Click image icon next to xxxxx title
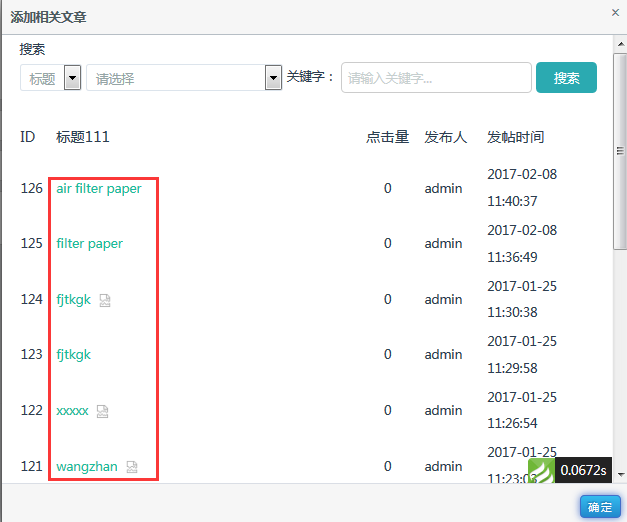This screenshot has height=522, width=627. pos(102,411)
